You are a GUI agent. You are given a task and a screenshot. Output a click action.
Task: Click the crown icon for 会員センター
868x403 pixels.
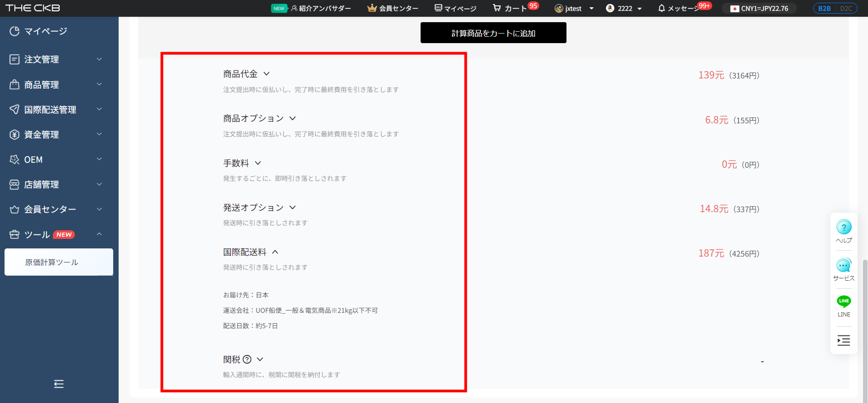pyautogui.click(x=372, y=8)
